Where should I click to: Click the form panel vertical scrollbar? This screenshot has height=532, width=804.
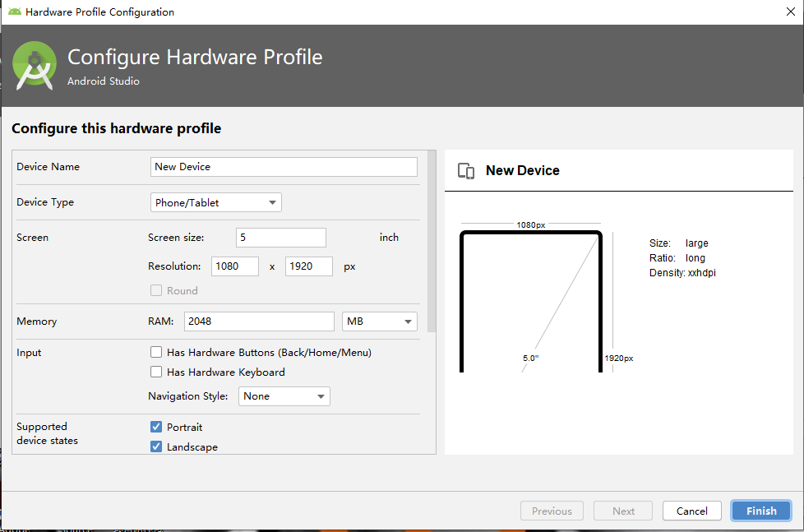pos(432,241)
